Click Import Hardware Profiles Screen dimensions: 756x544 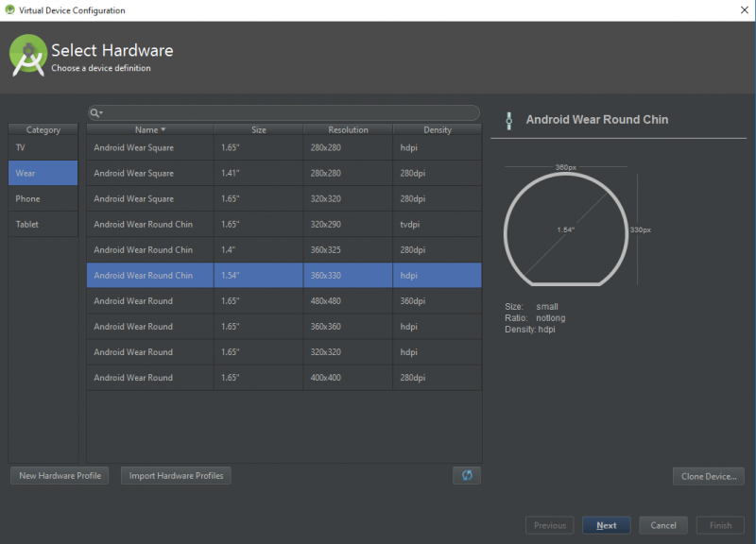coord(176,476)
